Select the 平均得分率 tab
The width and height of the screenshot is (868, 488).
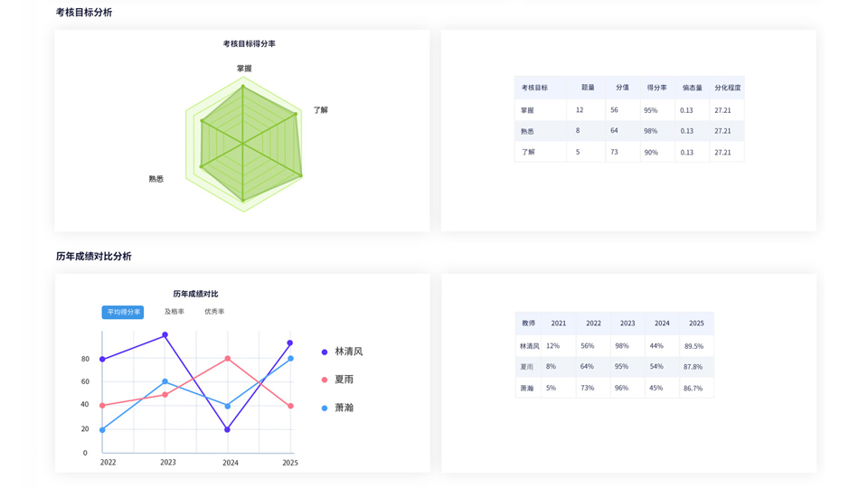coord(123,312)
